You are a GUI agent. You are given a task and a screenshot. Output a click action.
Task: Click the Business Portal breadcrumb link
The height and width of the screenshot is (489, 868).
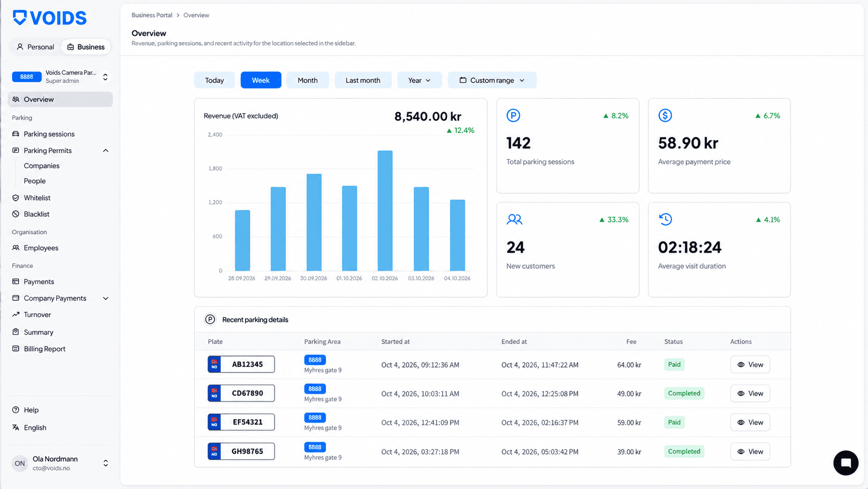(x=152, y=15)
